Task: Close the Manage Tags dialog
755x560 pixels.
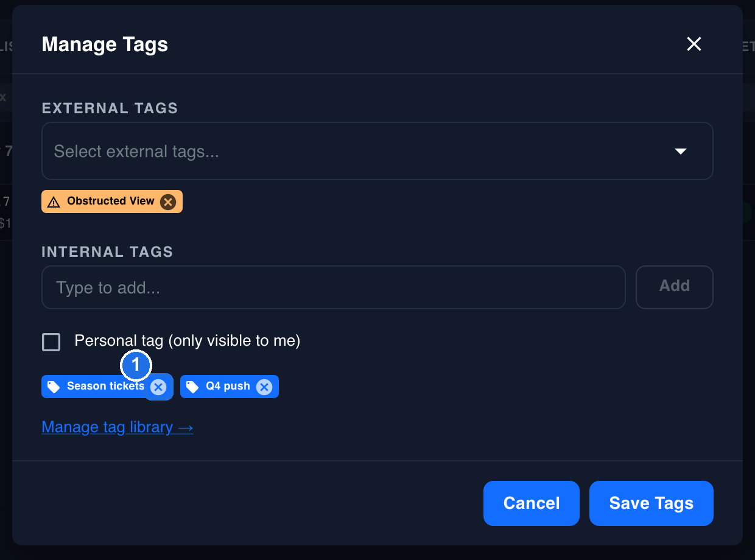Action: [694, 44]
